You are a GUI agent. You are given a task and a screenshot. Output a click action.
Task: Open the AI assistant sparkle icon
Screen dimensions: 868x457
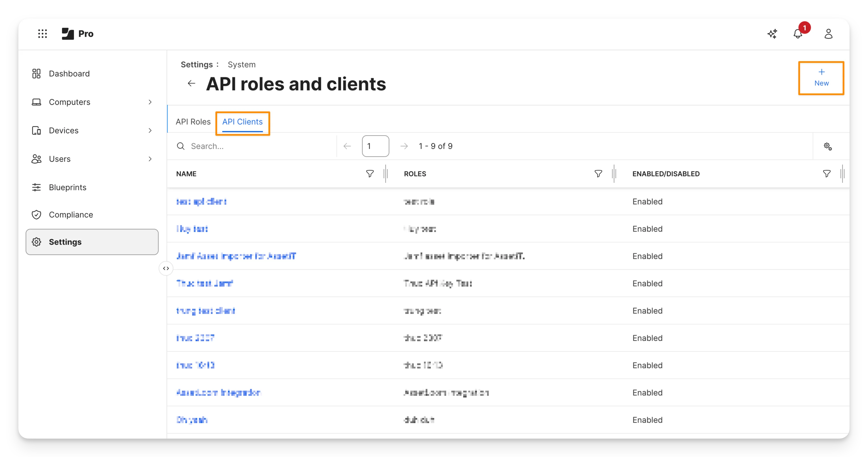pos(772,34)
